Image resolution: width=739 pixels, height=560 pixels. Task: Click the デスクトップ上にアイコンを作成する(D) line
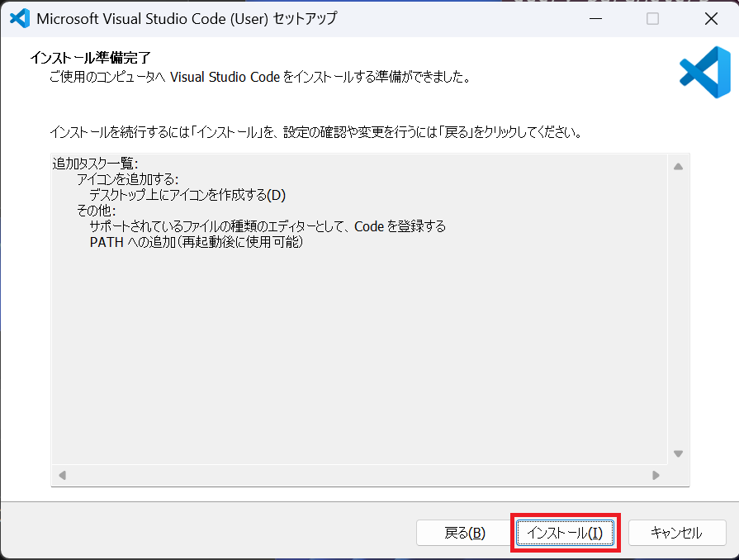187,195
